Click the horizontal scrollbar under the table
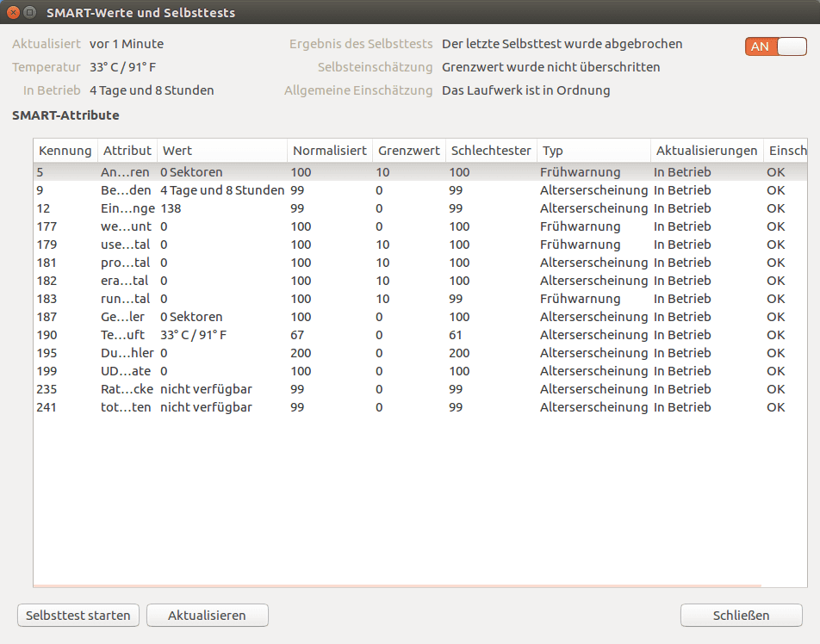This screenshot has width=820, height=644. (397, 585)
